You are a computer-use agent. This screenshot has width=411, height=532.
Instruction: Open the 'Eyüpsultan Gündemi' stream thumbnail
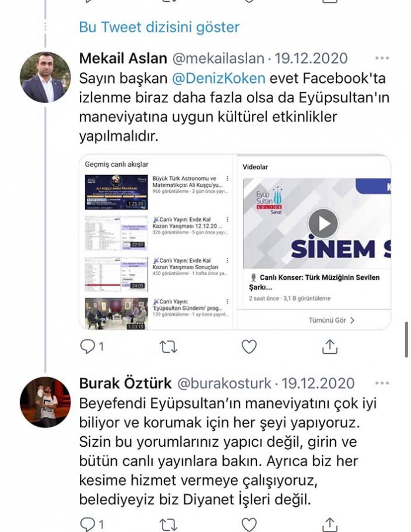point(116,313)
